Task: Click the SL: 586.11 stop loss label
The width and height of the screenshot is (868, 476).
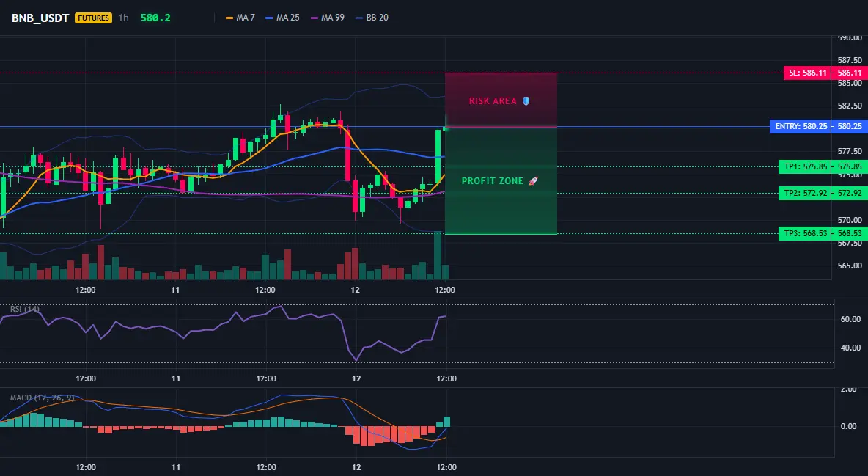Action: pyautogui.click(x=808, y=73)
